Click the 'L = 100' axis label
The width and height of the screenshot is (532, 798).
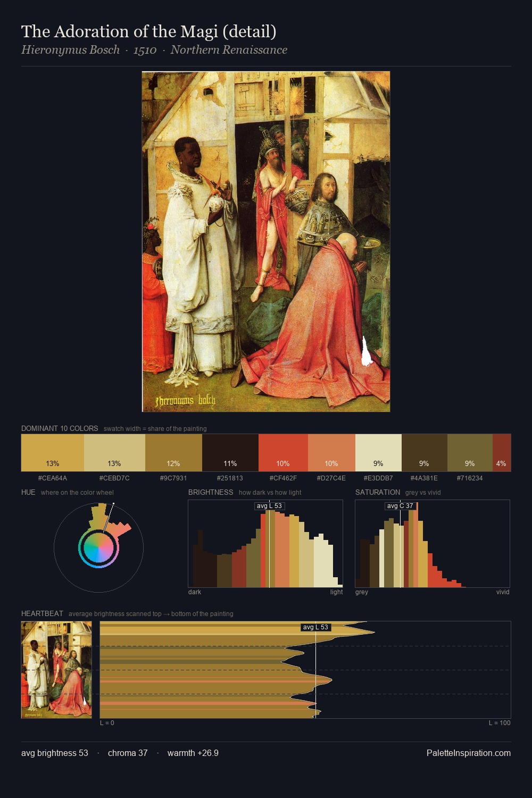click(500, 723)
